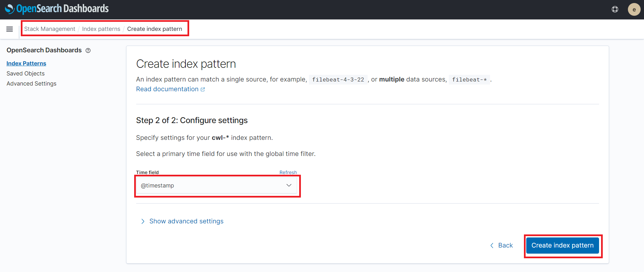Open Saved Objects in the sidebar
Screen dimensions: 644x272
tap(25, 73)
